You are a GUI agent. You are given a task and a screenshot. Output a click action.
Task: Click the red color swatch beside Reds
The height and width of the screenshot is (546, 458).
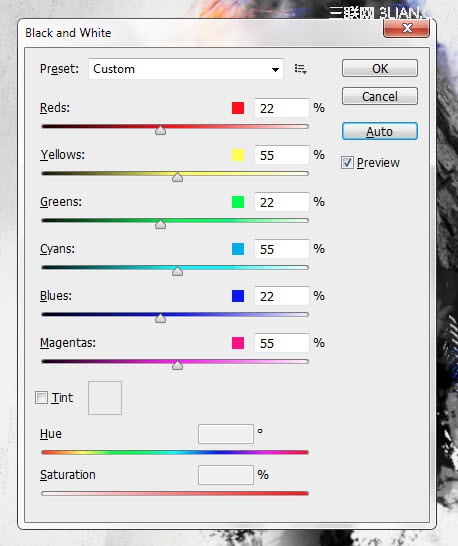[238, 108]
